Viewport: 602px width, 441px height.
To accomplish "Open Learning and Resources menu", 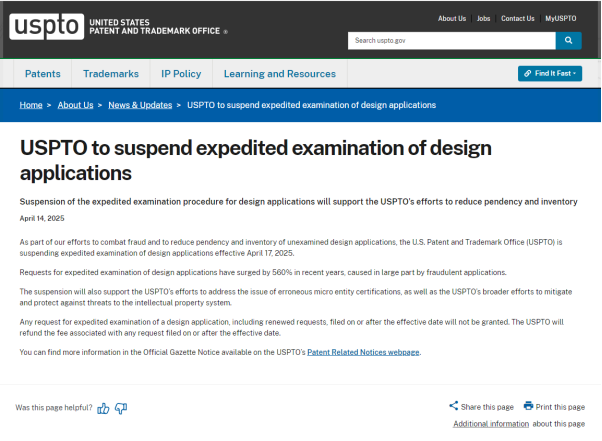I will 280,74.
